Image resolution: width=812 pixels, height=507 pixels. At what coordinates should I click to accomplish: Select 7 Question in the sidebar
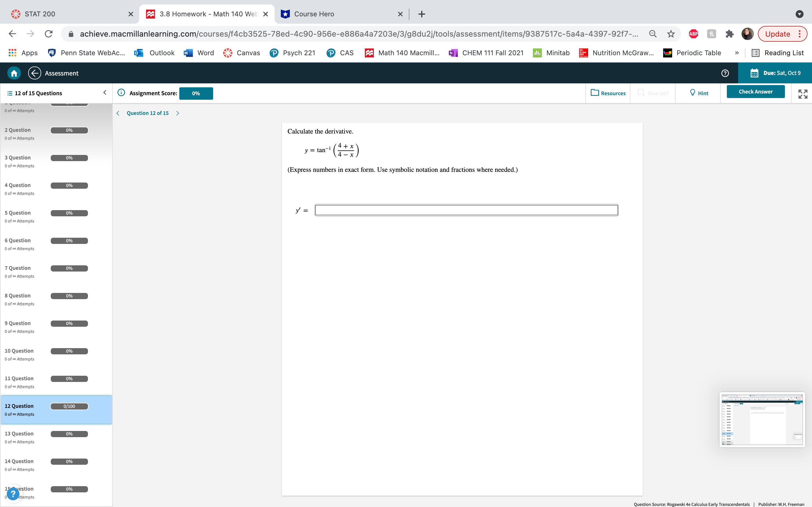[x=17, y=268]
